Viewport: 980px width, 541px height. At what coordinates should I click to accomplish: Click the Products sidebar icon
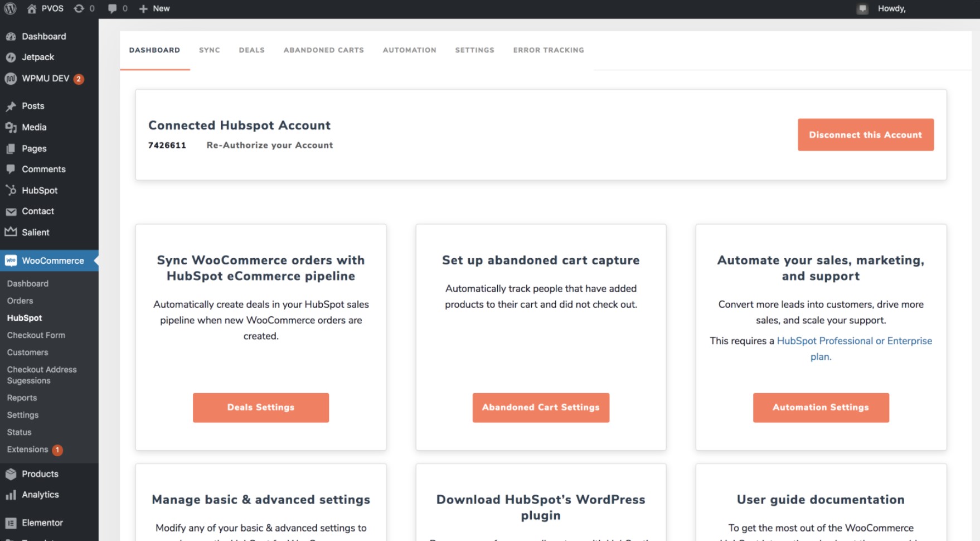pyautogui.click(x=11, y=474)
